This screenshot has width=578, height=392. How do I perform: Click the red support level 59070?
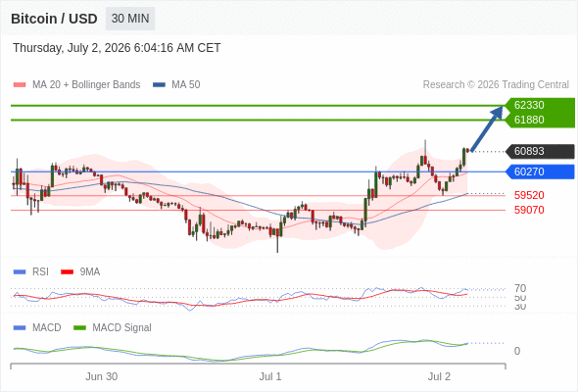click(x=529, y=210)
